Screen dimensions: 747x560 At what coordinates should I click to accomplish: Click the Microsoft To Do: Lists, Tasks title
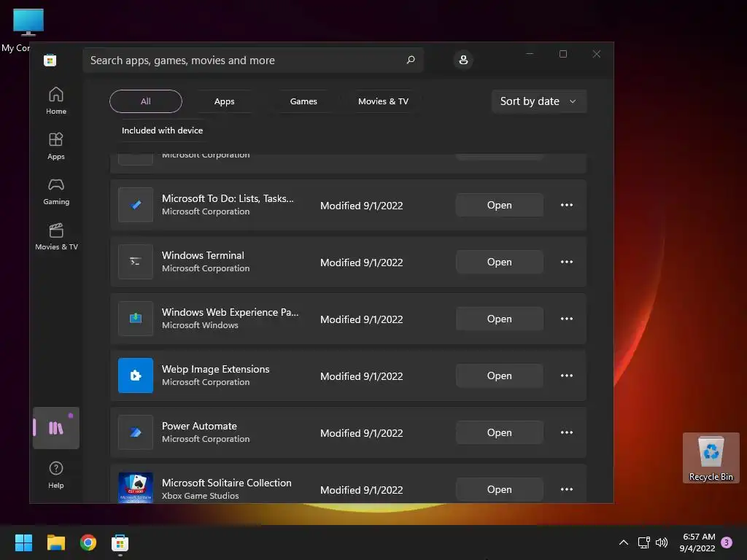[x=228, y=198]
